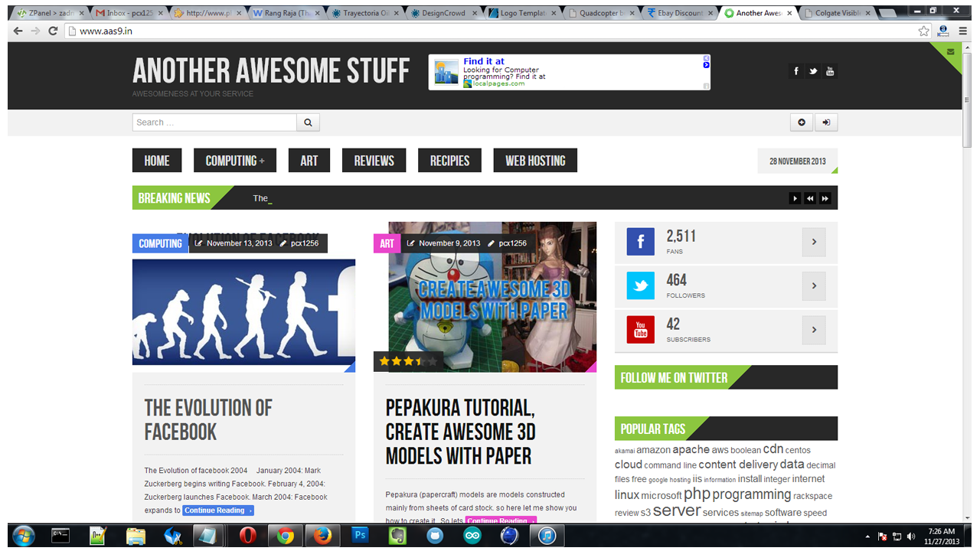Click the green envelope corner icon
The width and height of the screenshot is (980, 551).
pos(951,52)
